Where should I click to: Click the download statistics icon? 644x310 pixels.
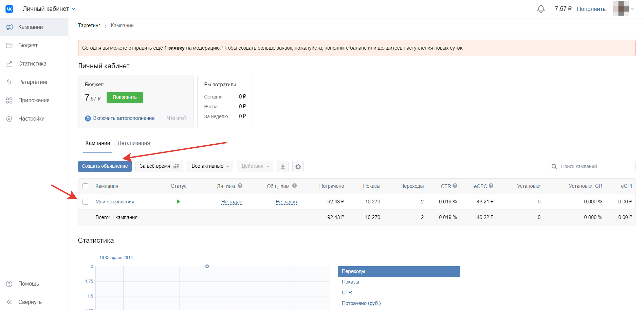283,166
